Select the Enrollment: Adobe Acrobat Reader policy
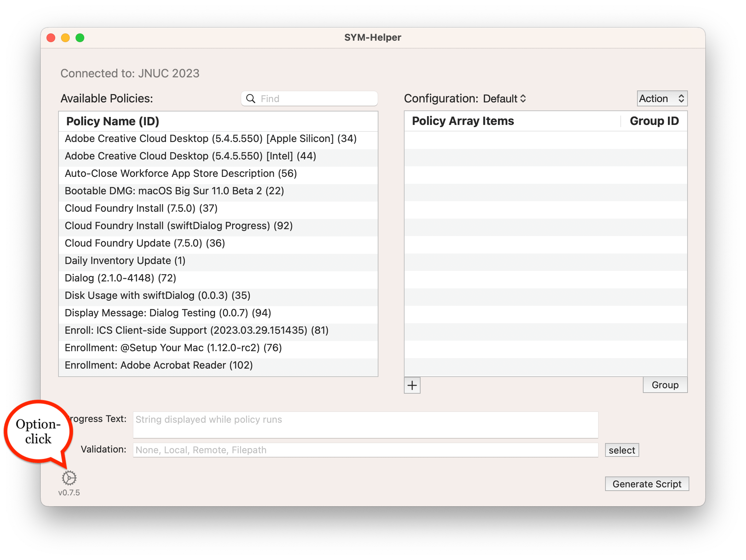This screenshot has height=560, width=746. pyautogui.click(x=158, y=365)
